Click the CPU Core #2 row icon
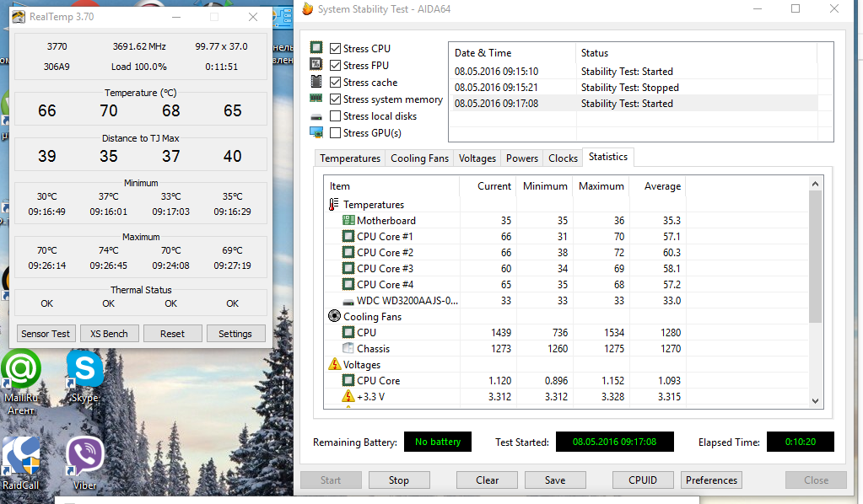 [348, 252]
